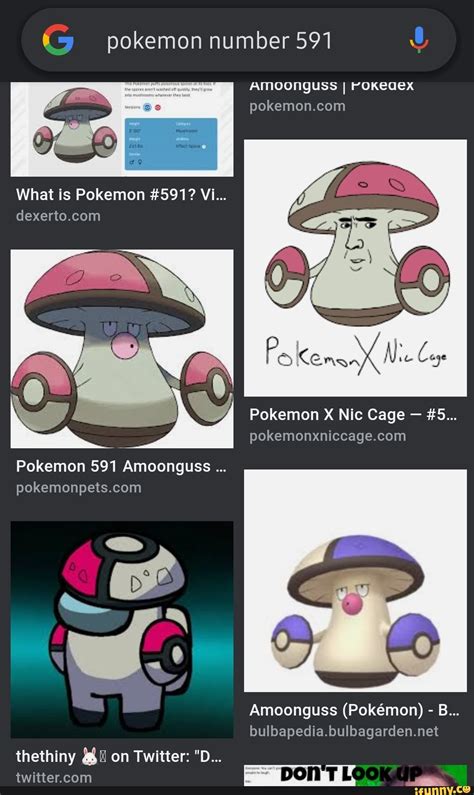Open 'Amoonguss (Pokémon)' Bulbapedia result title
474x795 pixels.
[x=354, y=710]
